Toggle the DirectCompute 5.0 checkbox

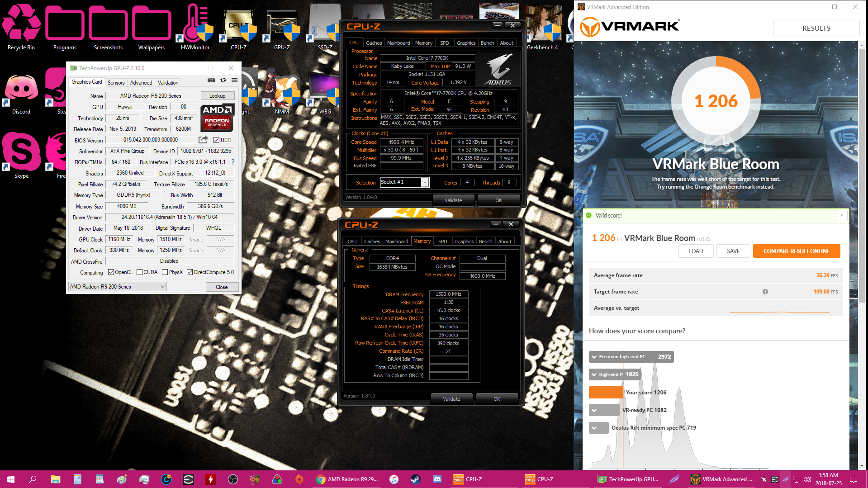tap(190, 272)
